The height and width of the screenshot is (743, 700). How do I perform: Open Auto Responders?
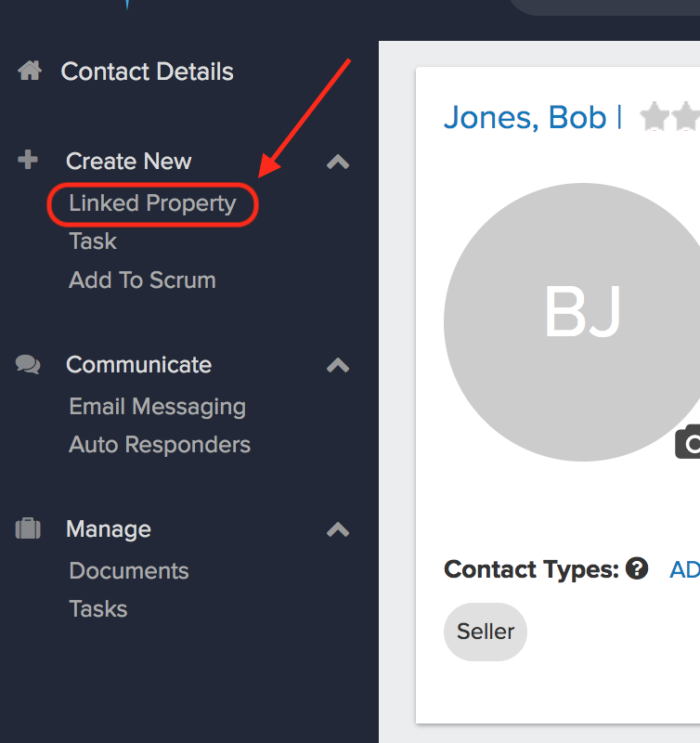tap(160, 445)
